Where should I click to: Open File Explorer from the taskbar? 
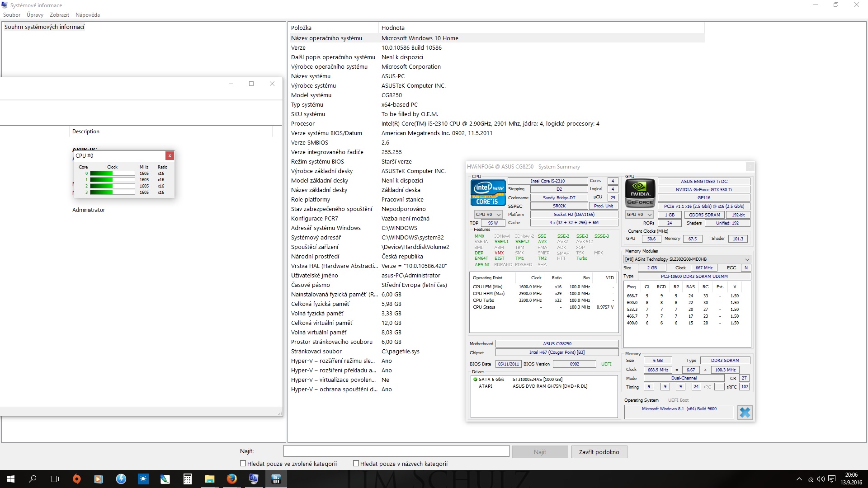pos(209,479)
